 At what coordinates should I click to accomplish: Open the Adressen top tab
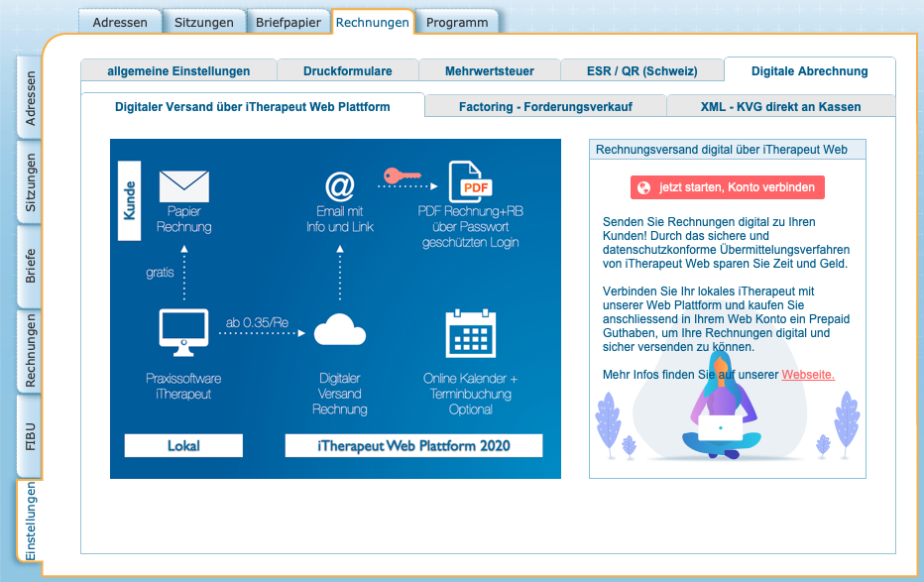click(x=120, y=23)
